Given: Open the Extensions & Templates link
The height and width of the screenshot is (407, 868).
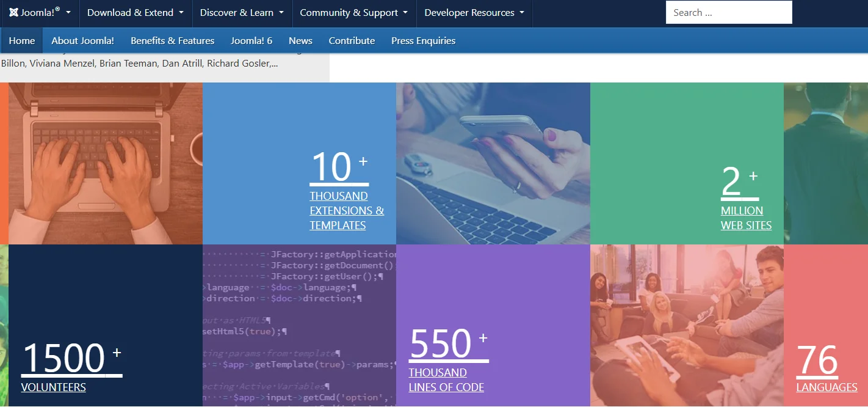Looking at the screenshot, I should pos(347,210).
